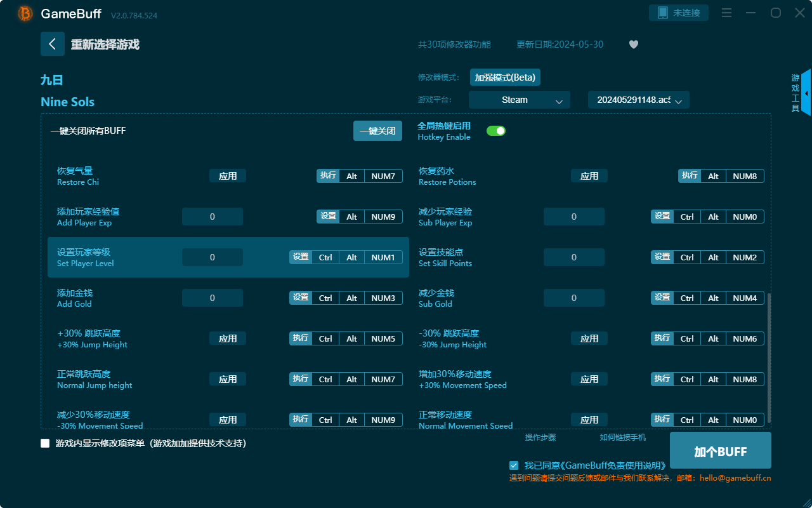Click the Set Player Level value field
812x508 pixels.
point(213,257)
